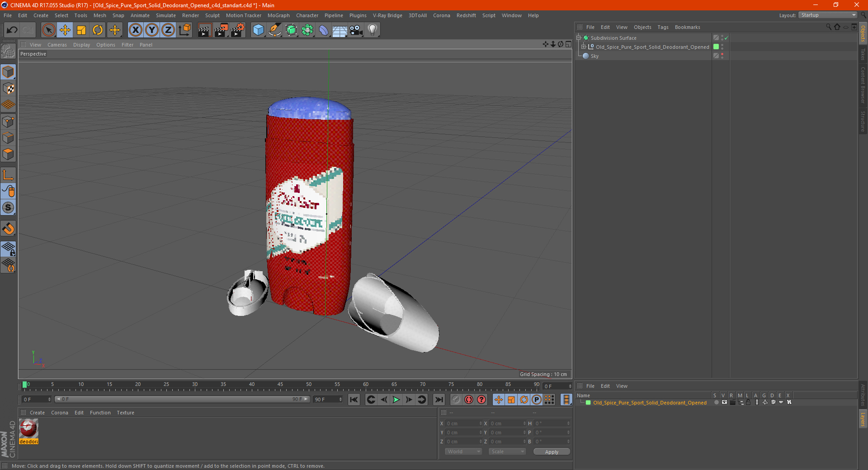Add a Light object
The image size is (868, 470).
coord(373,30)
